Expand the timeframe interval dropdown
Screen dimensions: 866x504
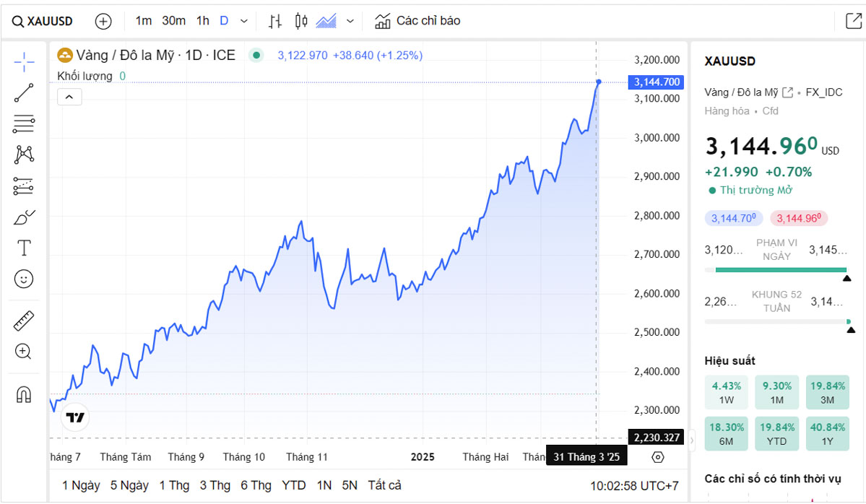click(243, 21)
